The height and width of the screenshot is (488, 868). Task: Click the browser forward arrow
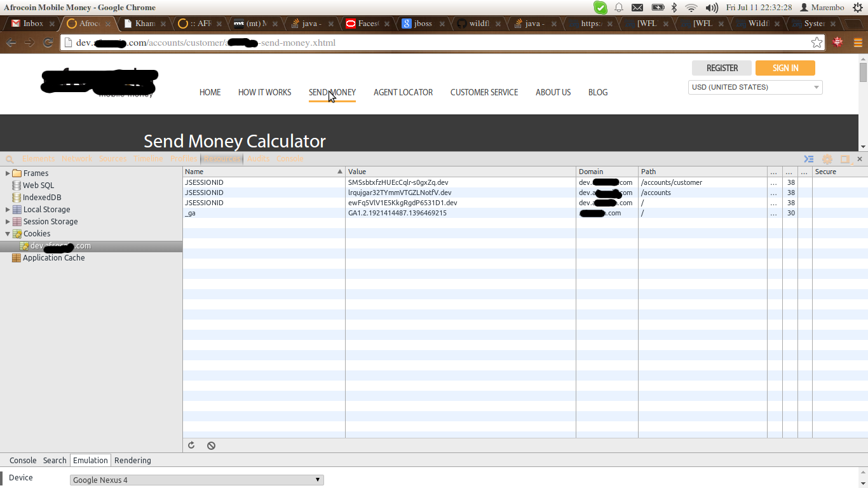pos(29,43)
